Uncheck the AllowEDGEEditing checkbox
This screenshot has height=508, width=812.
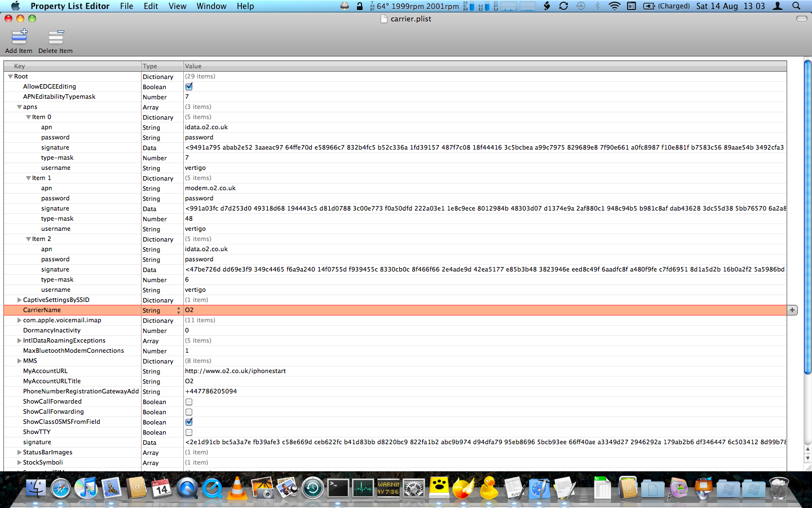coord(189,86)
